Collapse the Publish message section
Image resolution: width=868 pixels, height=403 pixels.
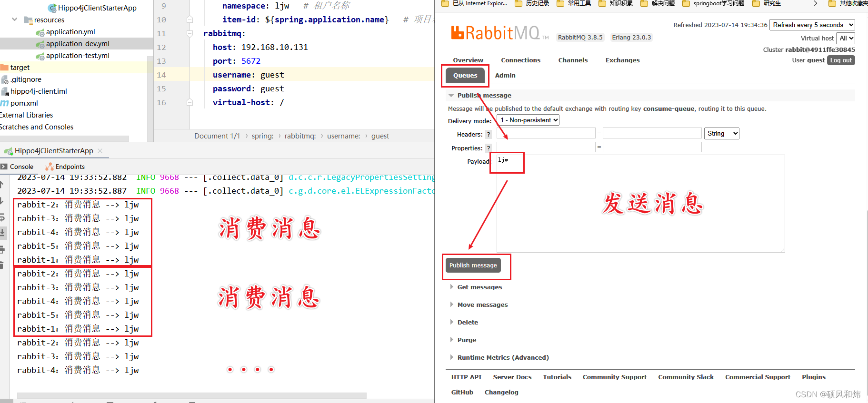coord(451,95)
